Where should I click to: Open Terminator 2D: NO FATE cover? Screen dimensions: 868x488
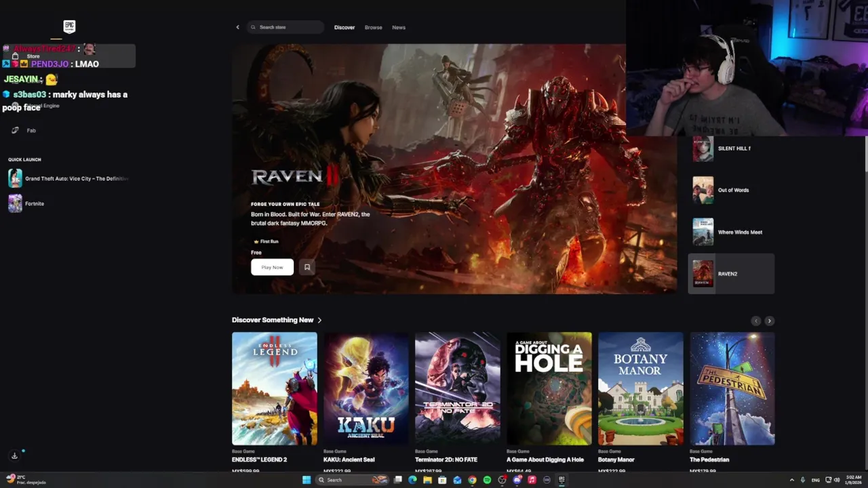tap(458, 388)
